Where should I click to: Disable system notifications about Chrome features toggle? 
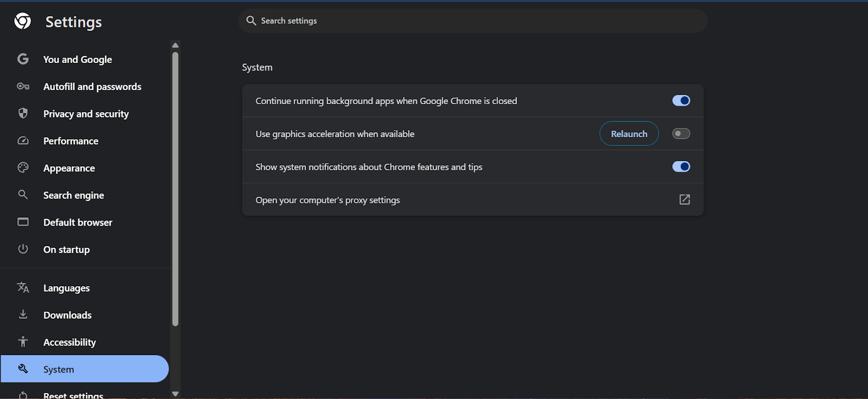click(681, 166)
